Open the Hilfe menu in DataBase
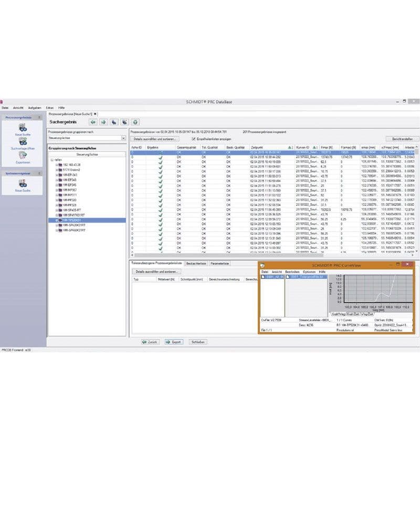Image resolution: width=420 pixels, height=511 pixels. pyautogui.click(x=61, y=108)
